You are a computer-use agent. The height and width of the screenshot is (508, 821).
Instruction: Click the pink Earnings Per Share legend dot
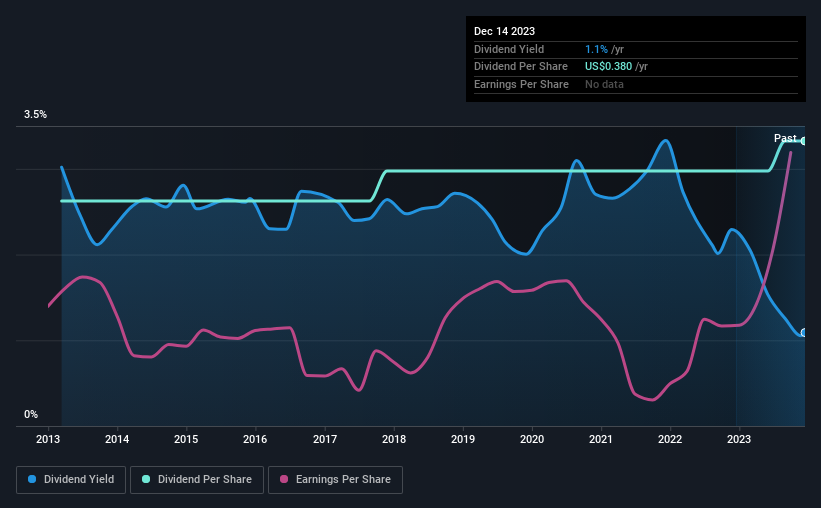284,479
